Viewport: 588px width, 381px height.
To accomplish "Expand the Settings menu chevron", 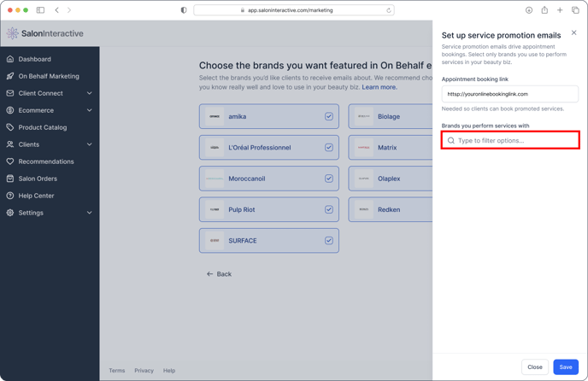I will click(89, 213).
